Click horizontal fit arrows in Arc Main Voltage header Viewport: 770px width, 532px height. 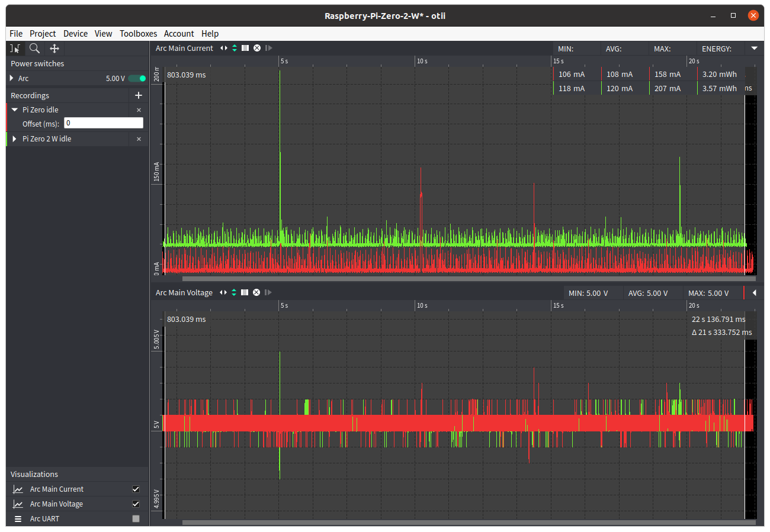click(223, 292)
